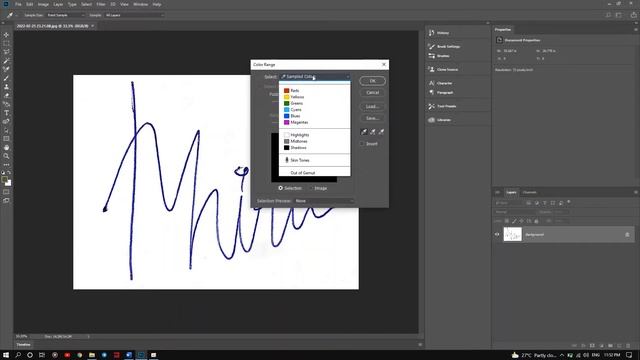Select the Selection radio button

tap(280, 188)
